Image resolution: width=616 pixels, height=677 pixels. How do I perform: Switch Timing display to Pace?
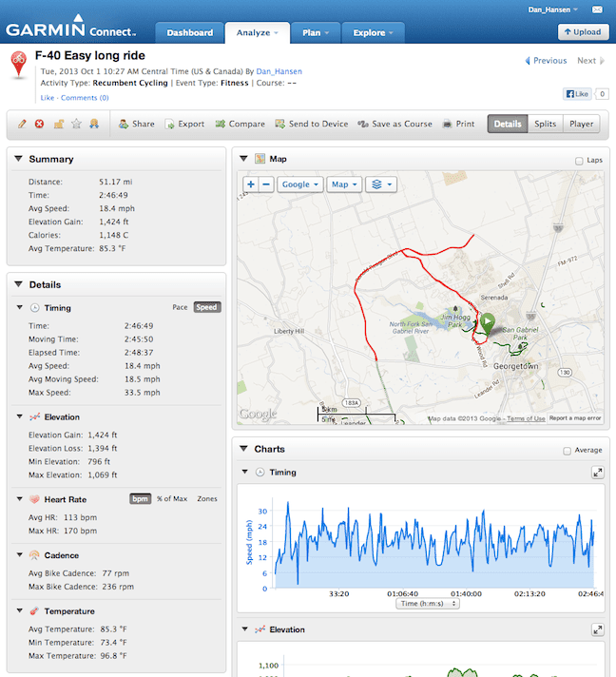click(180, 307)
